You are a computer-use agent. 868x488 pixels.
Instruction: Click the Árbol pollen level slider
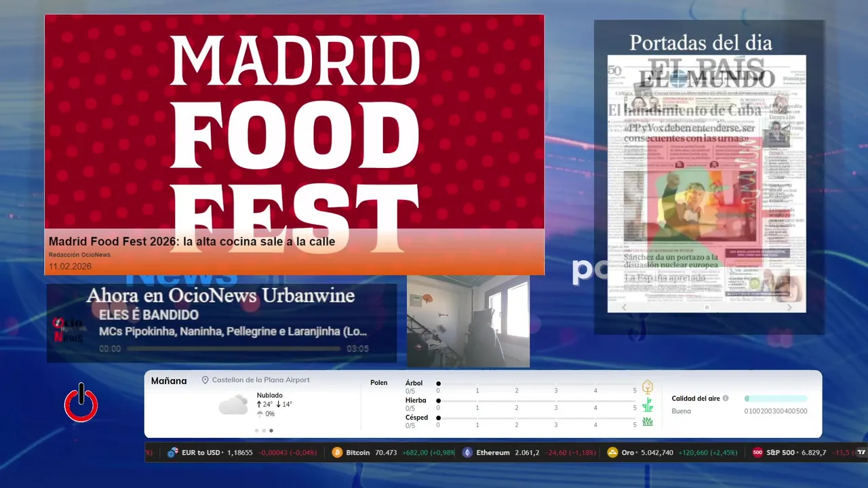tap(536, 384)
